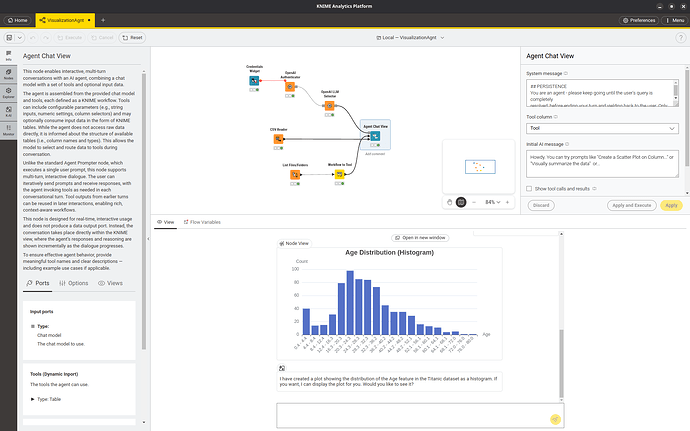690x431 pixels.
Task: Select the CSV Reader node
Action: click(278, 139)
